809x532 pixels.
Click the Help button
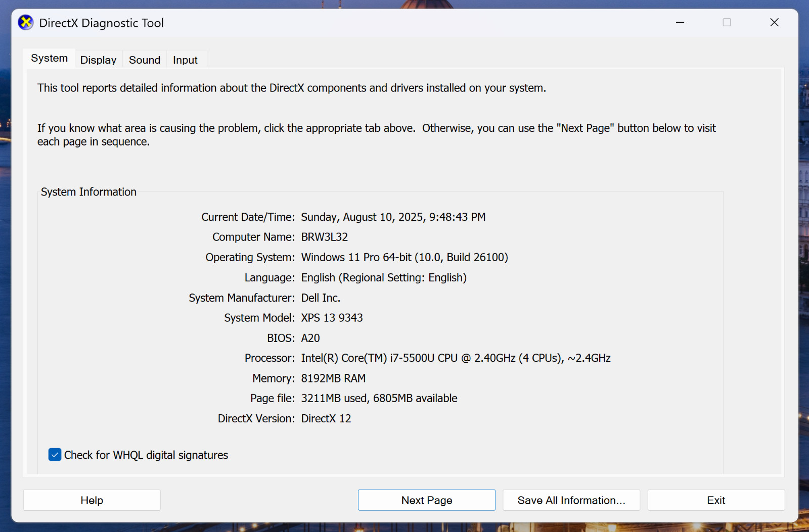[92, 500]
